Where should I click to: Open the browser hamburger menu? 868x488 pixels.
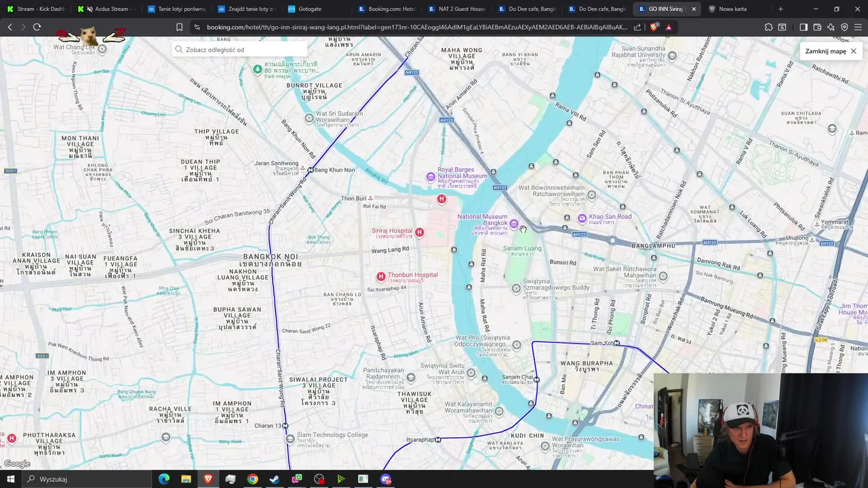[x=858, y=27]
